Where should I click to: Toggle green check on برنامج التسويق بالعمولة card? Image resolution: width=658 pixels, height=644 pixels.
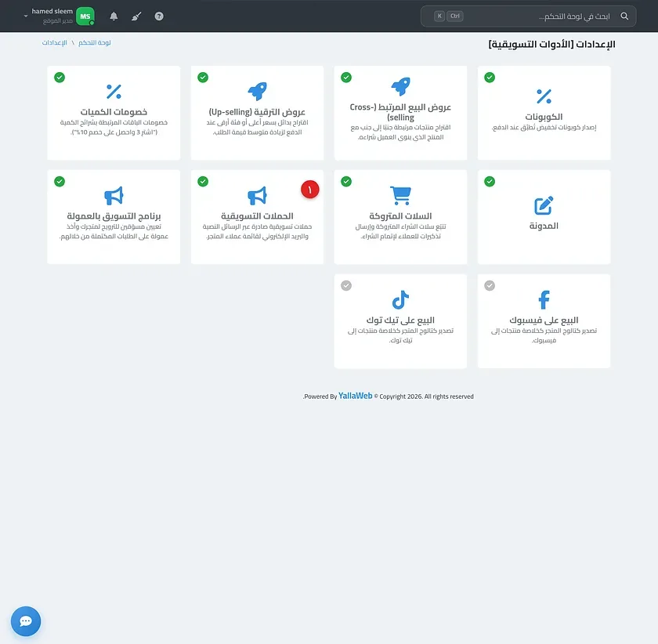click(x=60, y=181)
